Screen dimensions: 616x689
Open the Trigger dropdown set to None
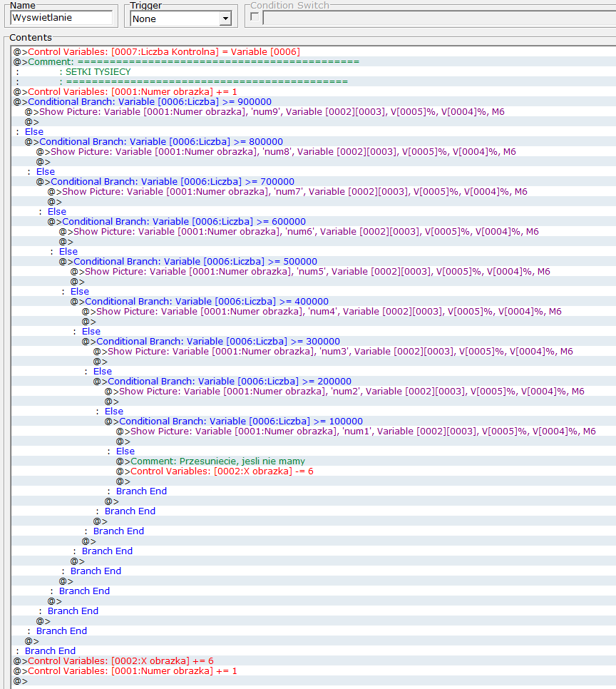coord(225,19)
